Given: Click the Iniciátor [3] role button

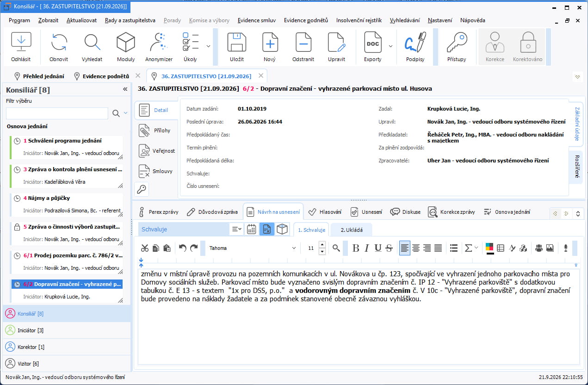Looking at the screenshot, I should click(x=67, y=330).
